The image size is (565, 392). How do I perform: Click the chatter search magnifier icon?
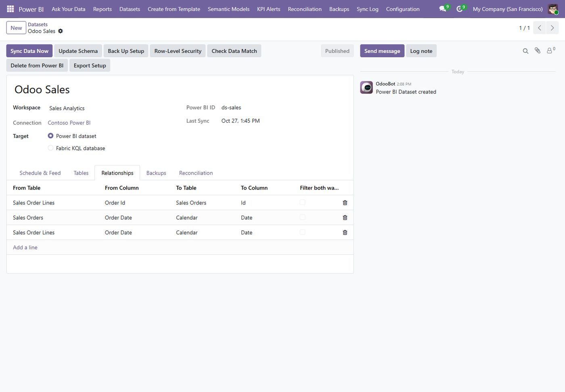click(525, 51)
